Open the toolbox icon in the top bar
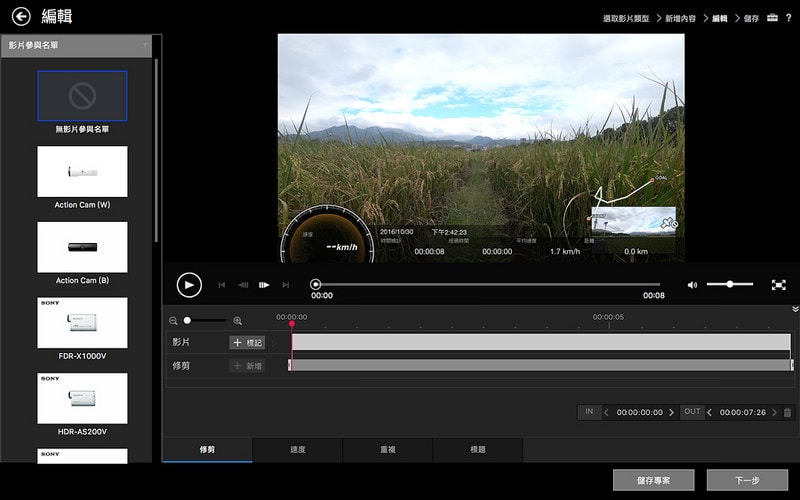800x500 pixels. [x=771, y=18]
